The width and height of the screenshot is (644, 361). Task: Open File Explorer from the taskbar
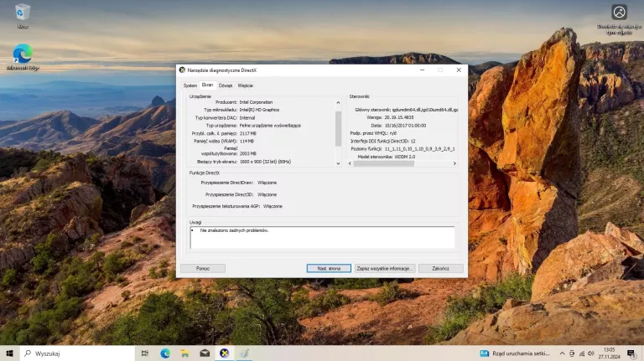[x=184, y=353]
